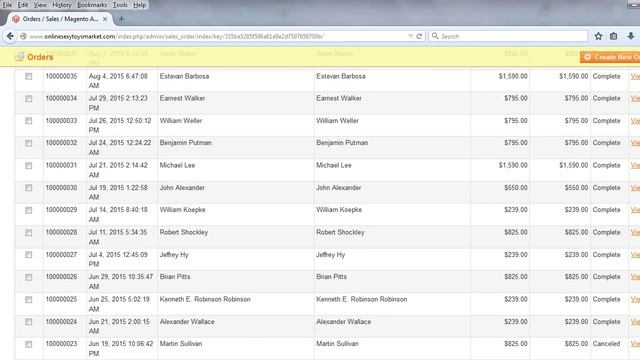Click Complete status for order 100000031
Screen dimensions: 640x360
pyautogui.click(x=607, y=165)
